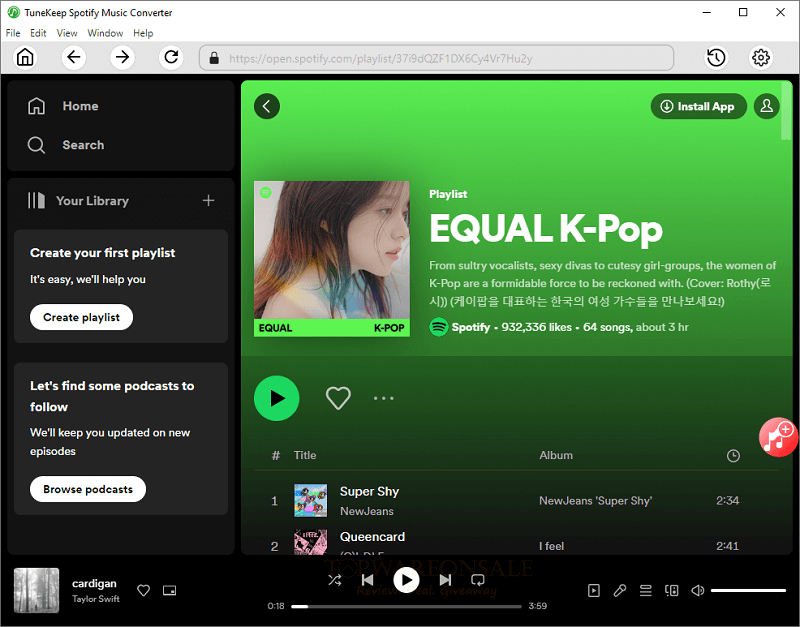Click the EQUAL K-Pop cover image
Viewport: 800px width, 627px height.
[332, 259]
